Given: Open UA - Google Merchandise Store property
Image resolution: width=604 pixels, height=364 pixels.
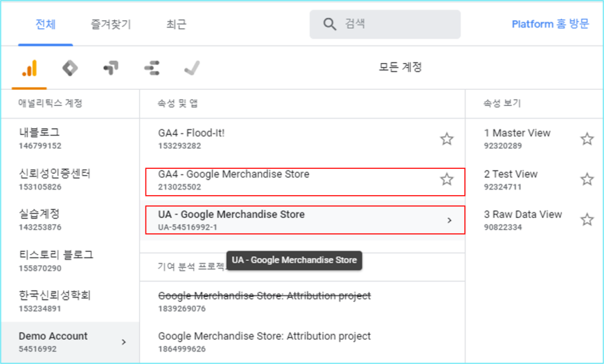Looking at the screenshot, I should tap(303, 220).
